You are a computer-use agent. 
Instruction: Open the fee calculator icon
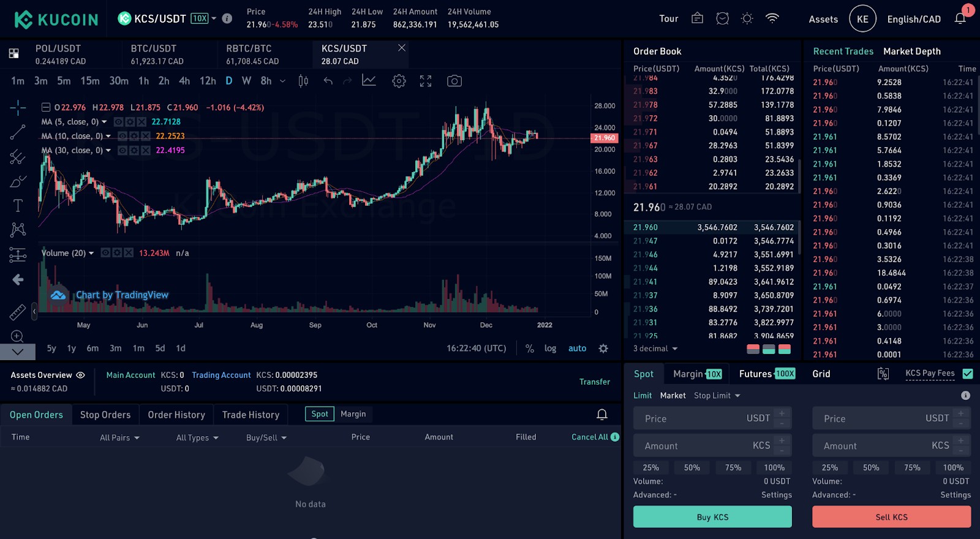tap(883, 374)
